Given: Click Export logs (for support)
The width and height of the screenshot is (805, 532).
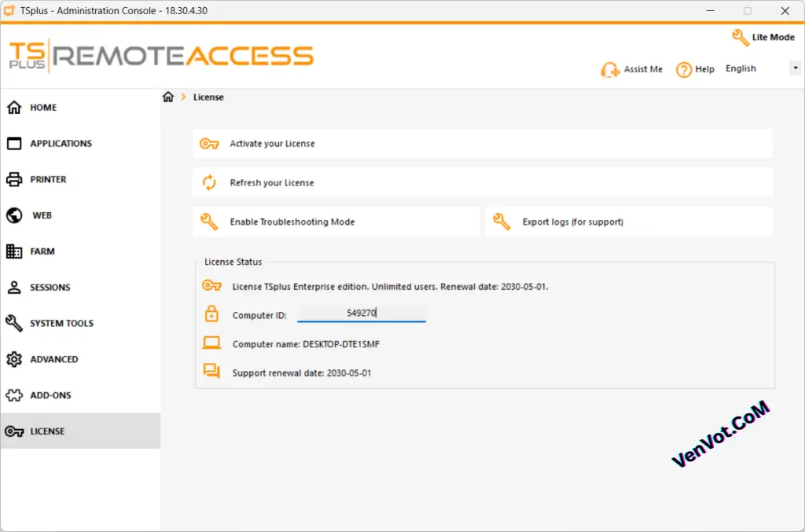Looking at the screenshot, I should (x=629, y=222).
